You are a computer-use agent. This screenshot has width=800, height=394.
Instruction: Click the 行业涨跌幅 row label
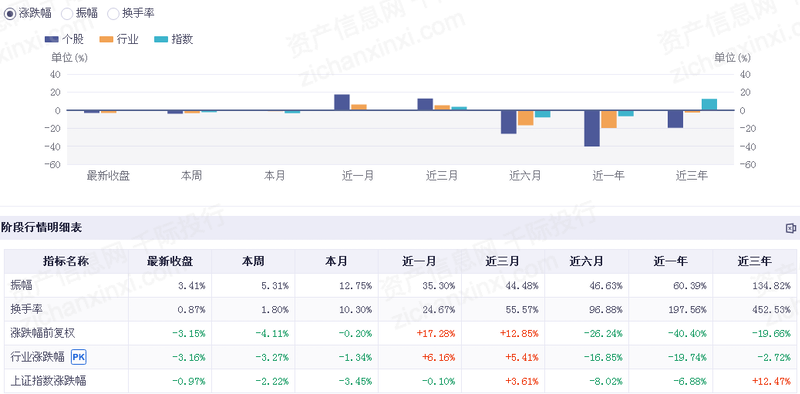pos(38,357)
